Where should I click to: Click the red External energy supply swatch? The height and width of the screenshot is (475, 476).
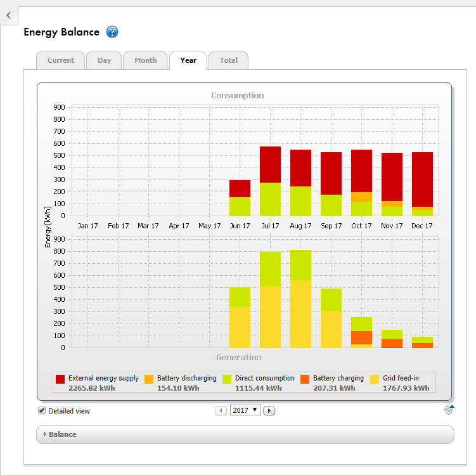[60, 379]
